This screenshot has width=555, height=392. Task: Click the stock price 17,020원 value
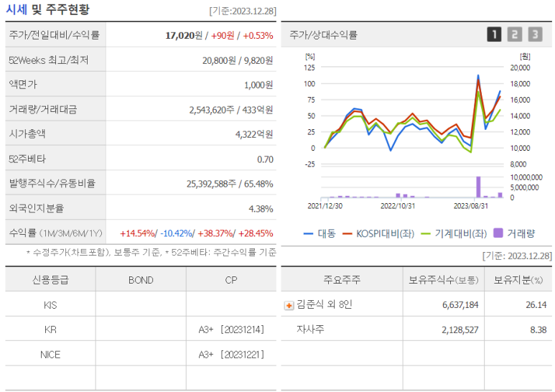point(184,35)
